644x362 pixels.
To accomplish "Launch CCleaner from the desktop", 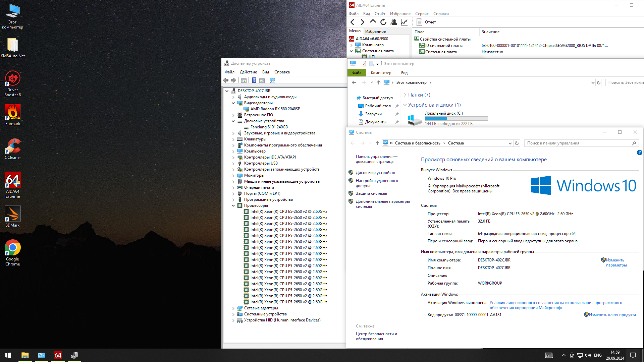I will tap(13, 149).
